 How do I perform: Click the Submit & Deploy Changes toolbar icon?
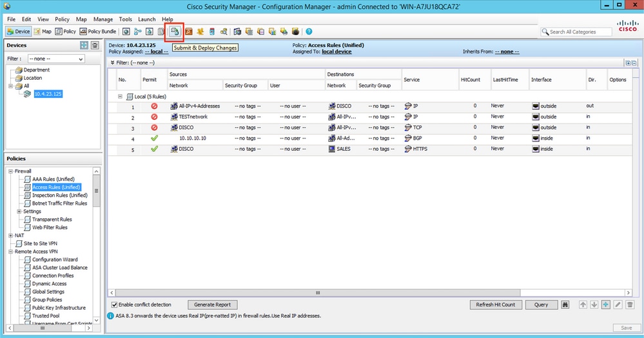click(175, 32)
